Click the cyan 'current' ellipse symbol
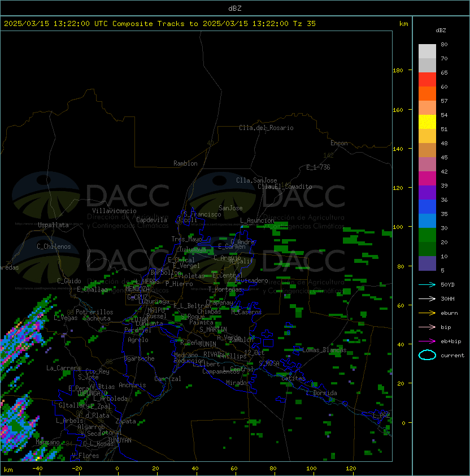Image resolution: width=470 pixels, height=476 pixels. [x=427, y=355]
